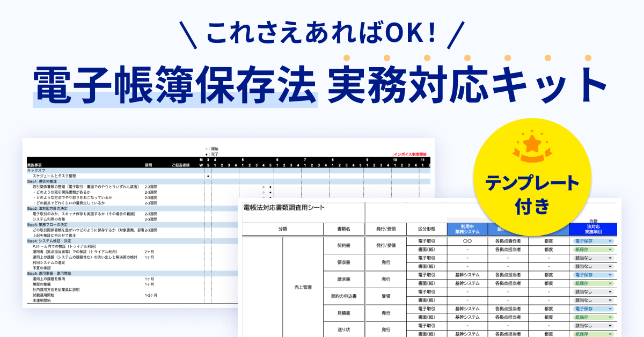The height and width of the screenshot is (337, 644).
Task: Open 電子保存 dropdown in 請求書 電子取引 row
Action: (592, 275)
